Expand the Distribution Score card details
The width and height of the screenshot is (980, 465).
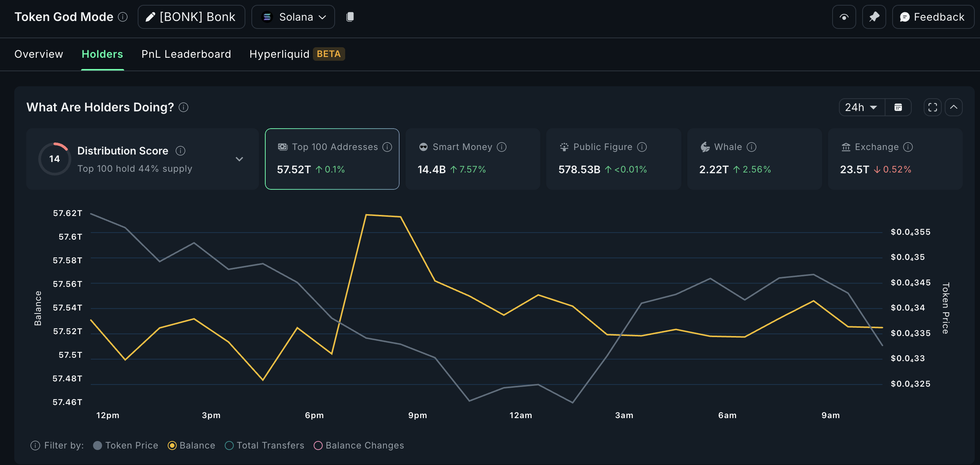239,159
